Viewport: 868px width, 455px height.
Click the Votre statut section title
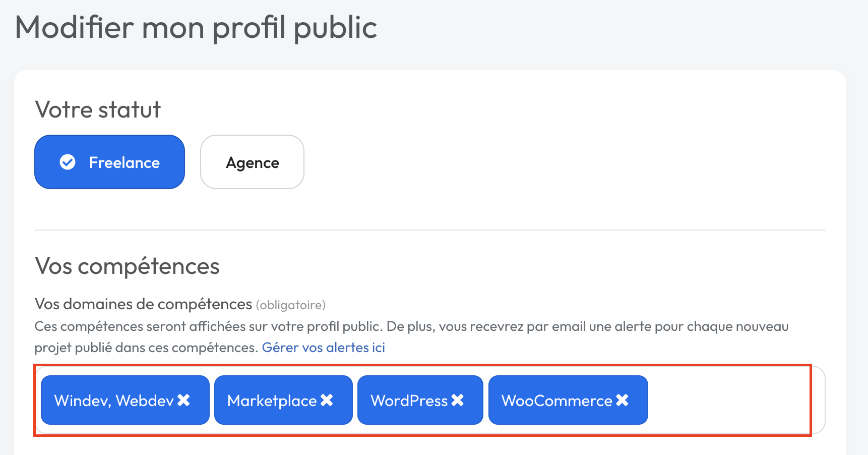point(98,109)
